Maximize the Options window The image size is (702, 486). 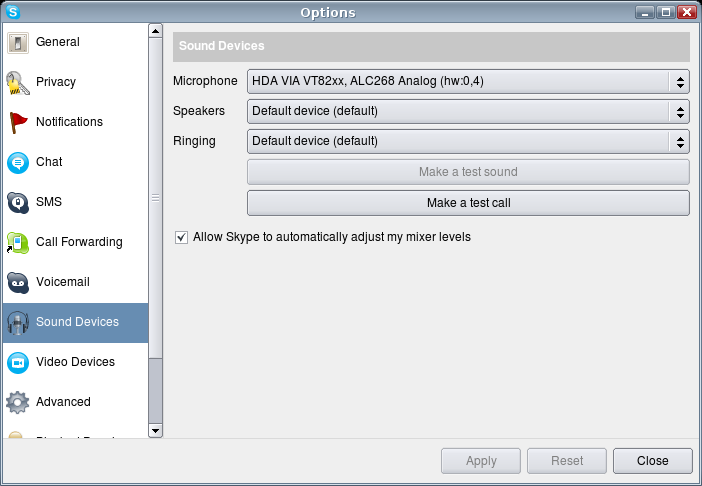tap(666, 12)
